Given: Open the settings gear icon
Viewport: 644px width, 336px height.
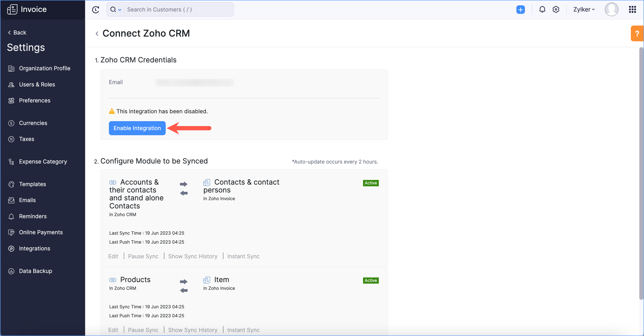Looking at the screenshot, I should coord(556,10).
